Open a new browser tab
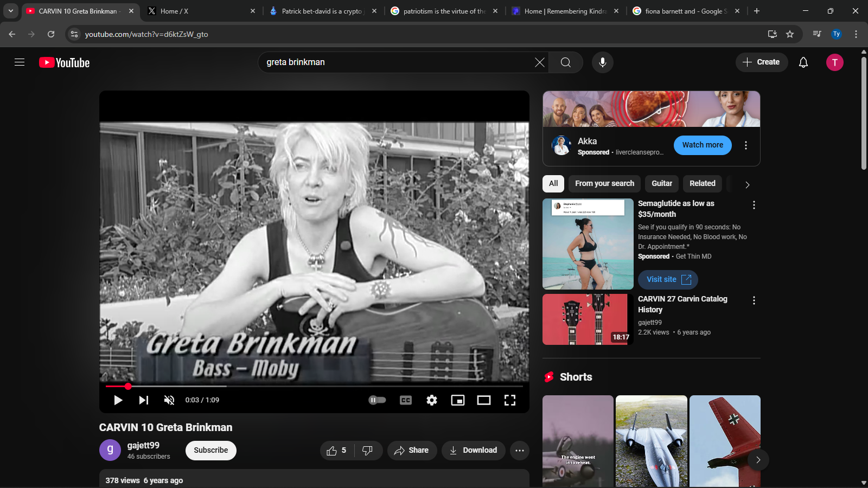Screen dimensions: 868x488 757,11
